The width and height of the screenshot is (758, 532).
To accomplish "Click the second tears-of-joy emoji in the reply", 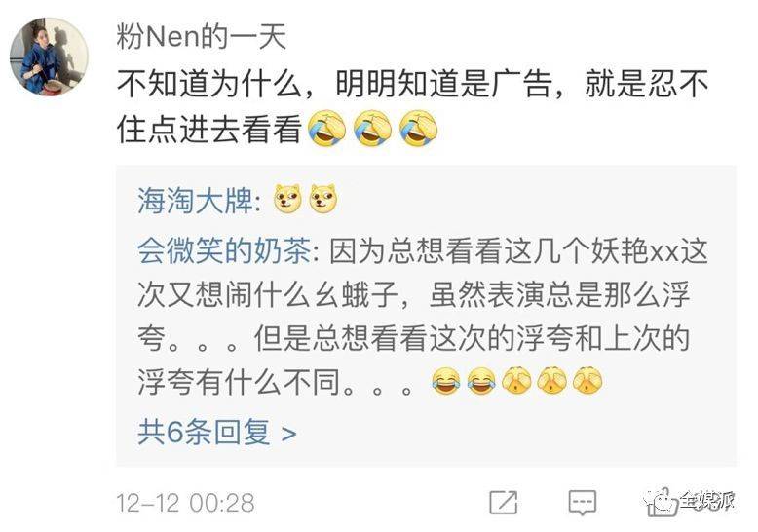I will point(482,381).
